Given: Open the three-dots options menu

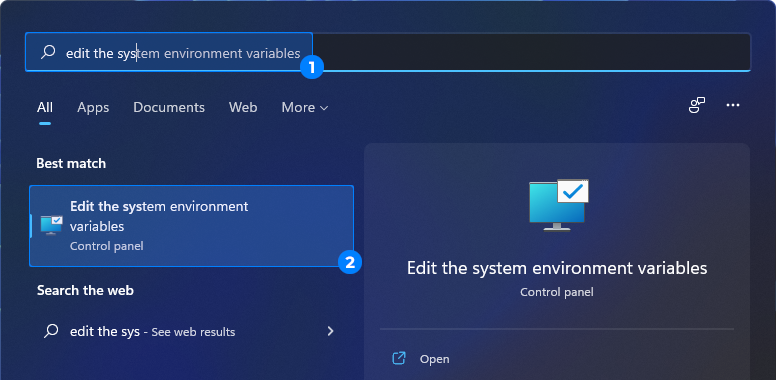Looking at the screenshot, I should [x=733, y=105].
